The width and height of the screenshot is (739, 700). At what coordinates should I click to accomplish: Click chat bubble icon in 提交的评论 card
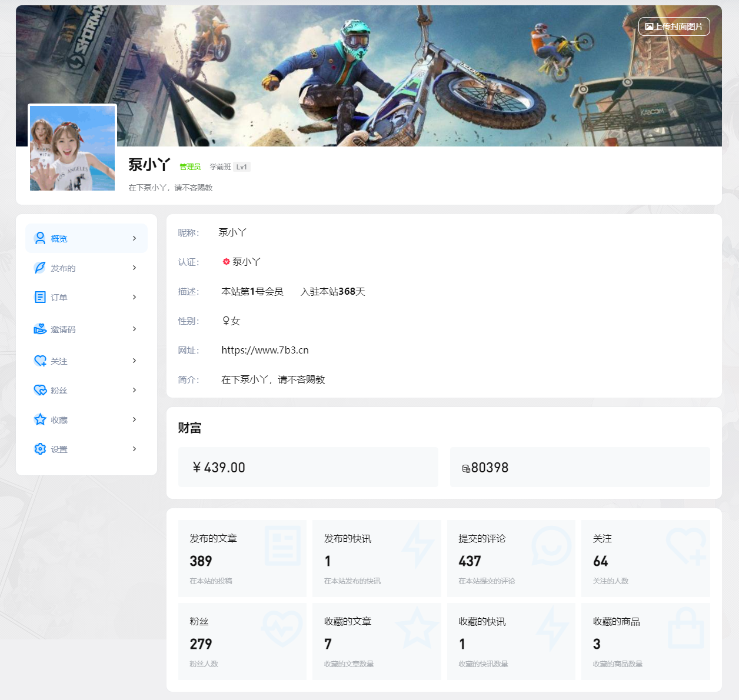click(x=551, y=545)
